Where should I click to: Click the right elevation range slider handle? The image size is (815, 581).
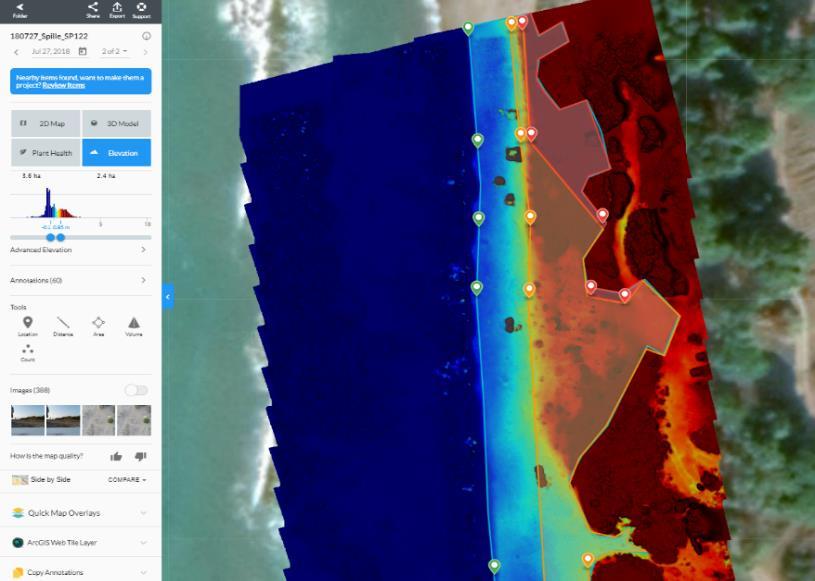61,237
